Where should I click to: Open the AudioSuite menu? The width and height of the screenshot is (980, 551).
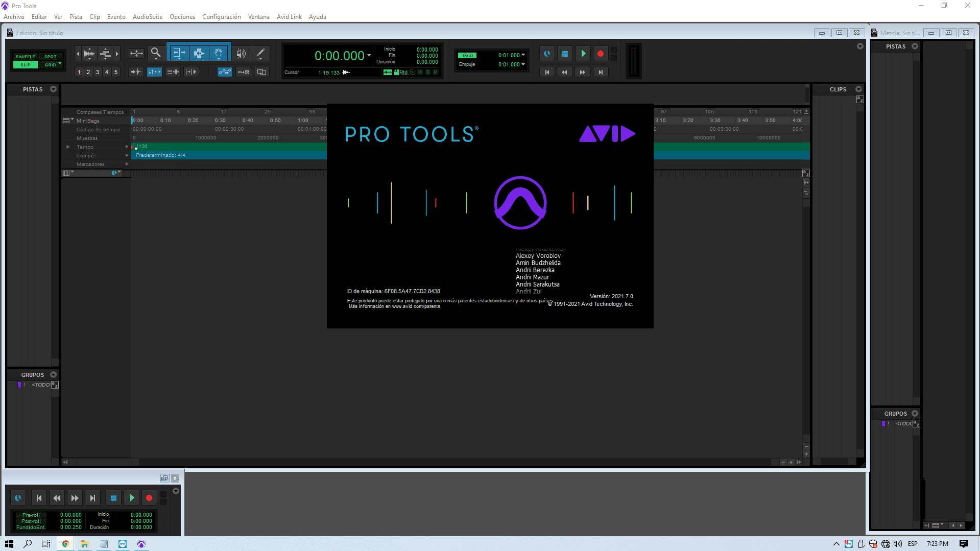pos(147,16)
